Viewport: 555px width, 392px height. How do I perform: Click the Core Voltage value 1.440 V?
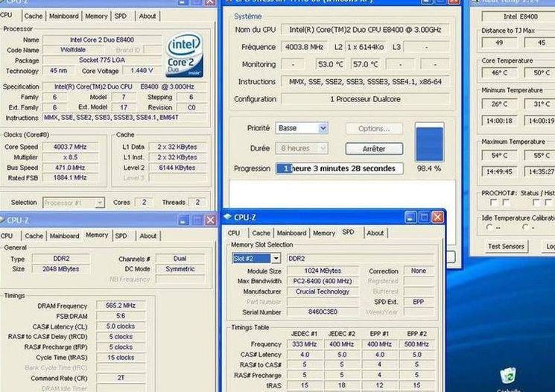click(x=142, y=71)
